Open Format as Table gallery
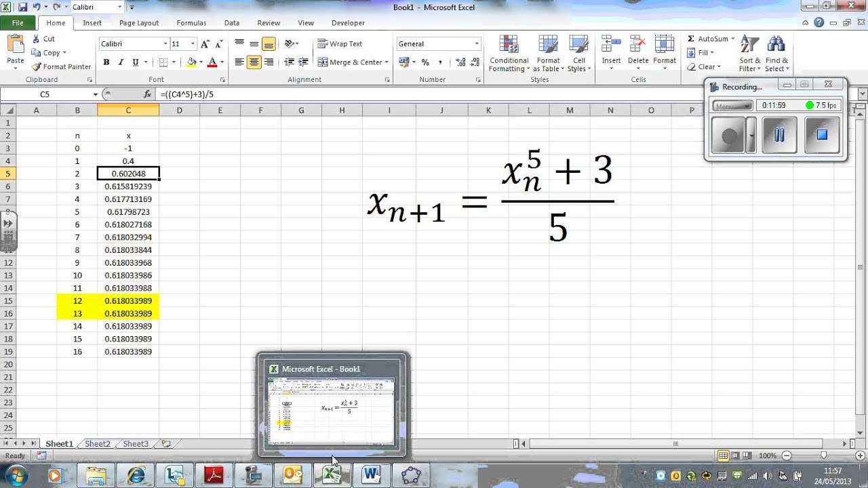Screen dimensions: 868x488 pyautogui.click(x=547, y=54)
